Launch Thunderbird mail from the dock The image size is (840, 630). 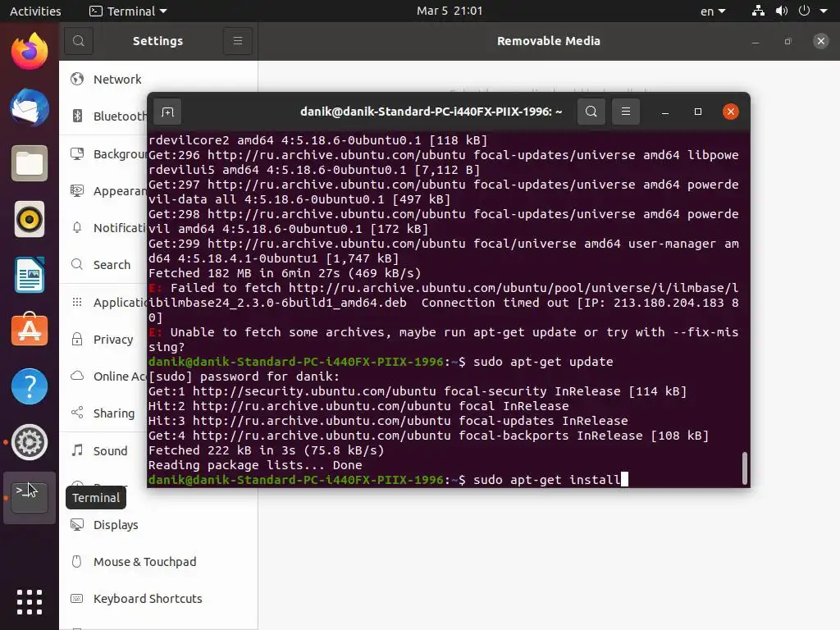[x=30, y=107]
